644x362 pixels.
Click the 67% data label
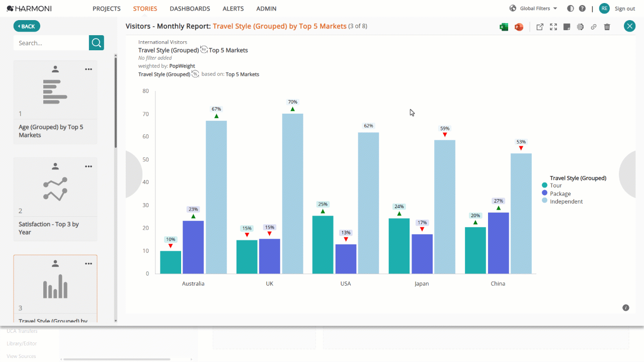click(x=216, y=109)
